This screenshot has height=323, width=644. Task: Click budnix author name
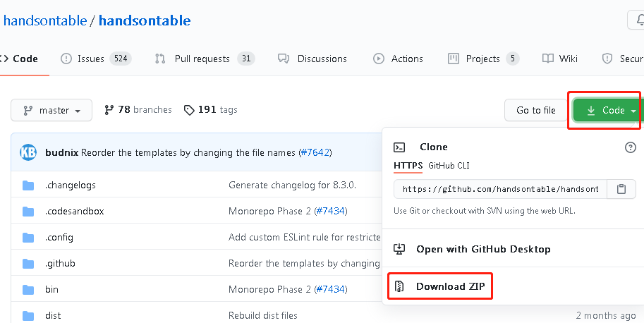[x=61, y=152]
